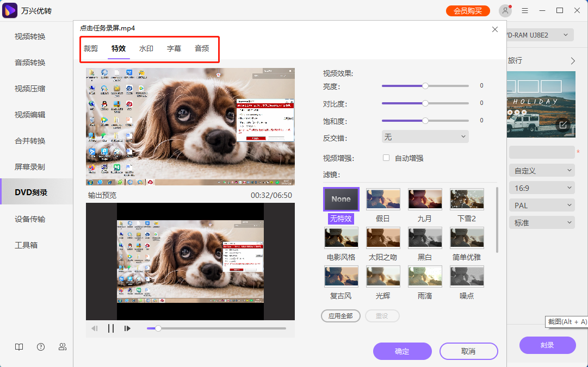Expand the 反交错 dropdown
The image size is (588, 367).
point(425,137)
